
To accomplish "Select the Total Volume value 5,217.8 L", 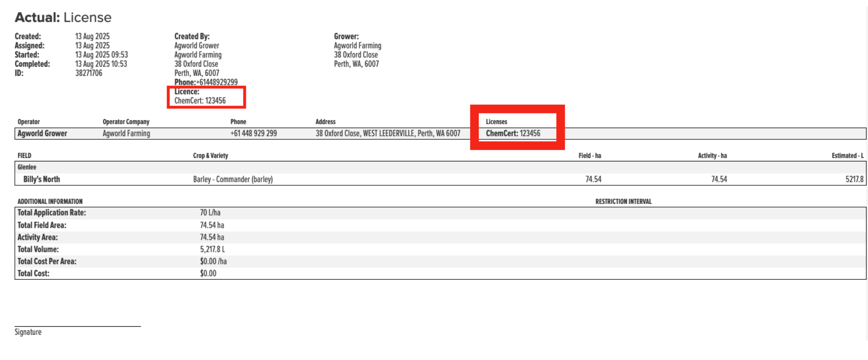I will point(212,249).
